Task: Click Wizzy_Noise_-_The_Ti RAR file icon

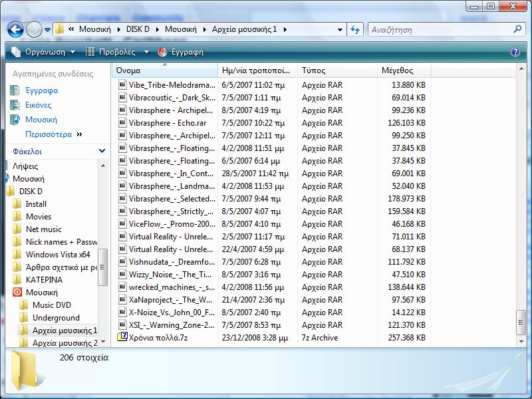Action: click(x=122, y=274)
